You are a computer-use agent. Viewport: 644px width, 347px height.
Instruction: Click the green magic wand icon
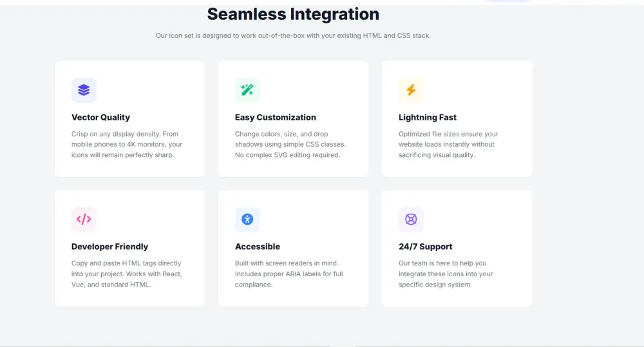[x=247, y=90]
